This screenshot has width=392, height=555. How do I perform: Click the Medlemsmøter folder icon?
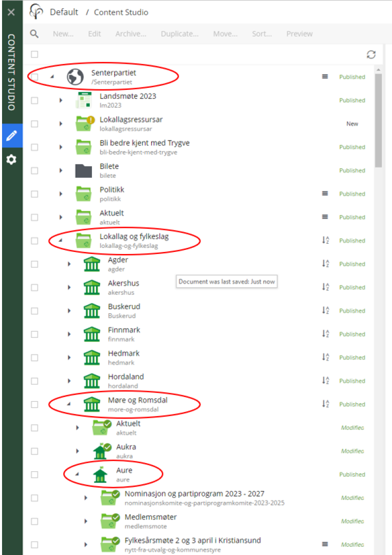[x=110, y=521]
